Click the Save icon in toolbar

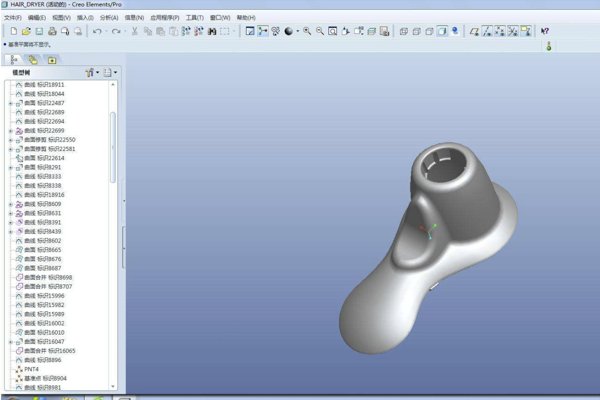tap(39, 32)
